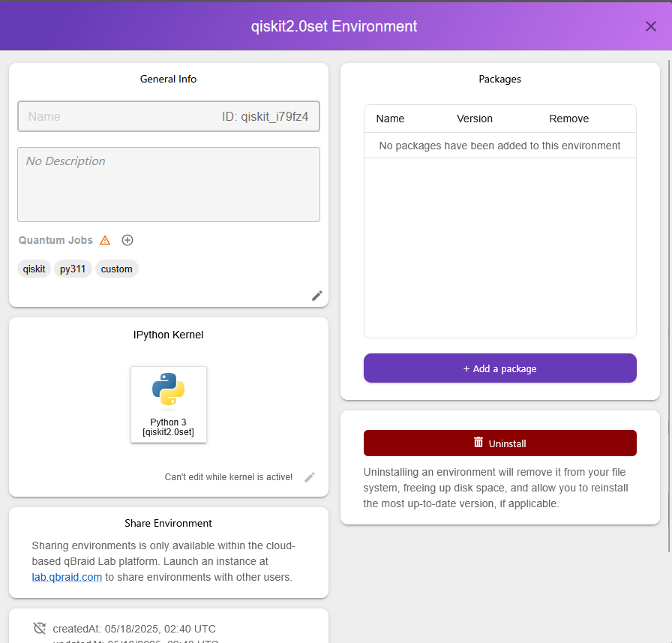Image resolution: width=672 pixels, height=643 pixels.
Task: Select the qiskit tag chip
Action: pos(34,269)
